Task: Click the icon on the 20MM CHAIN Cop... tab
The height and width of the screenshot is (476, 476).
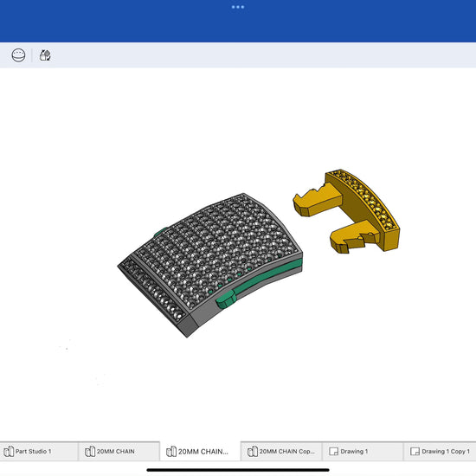Action: click(253, 452)
